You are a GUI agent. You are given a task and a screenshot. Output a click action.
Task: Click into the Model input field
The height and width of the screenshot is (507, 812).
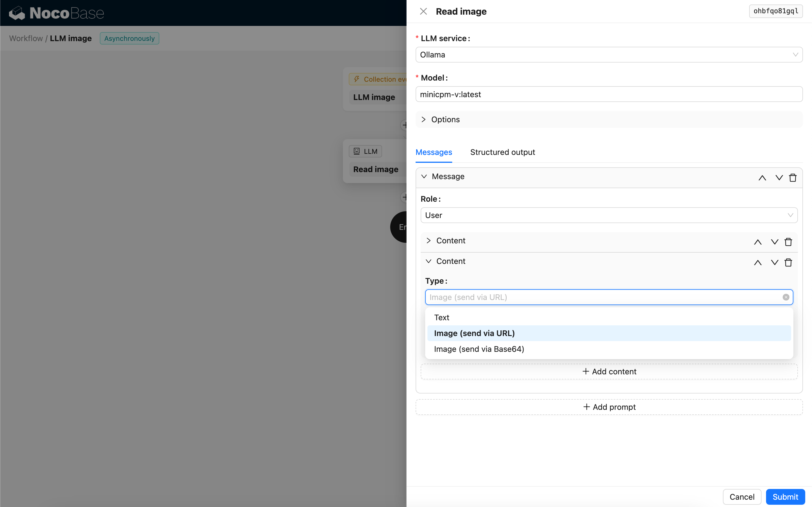tap(609, 94)
